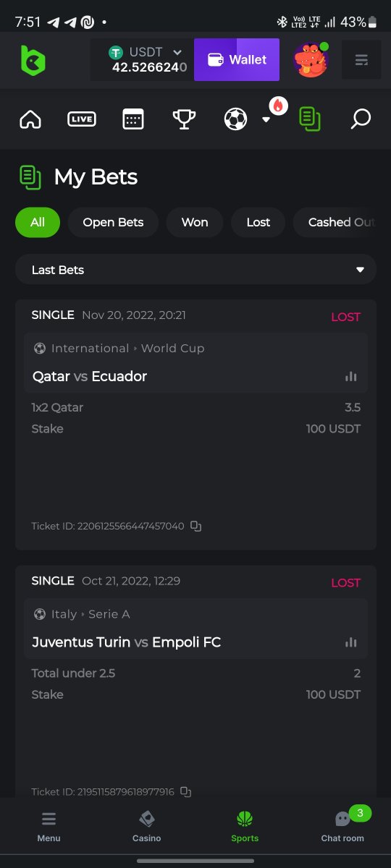Image resolution: width=391 pixels, height=868 pixels.
Task: View stats for Juventus Turin vs Empoli FC
Action: tap(351, 642)
